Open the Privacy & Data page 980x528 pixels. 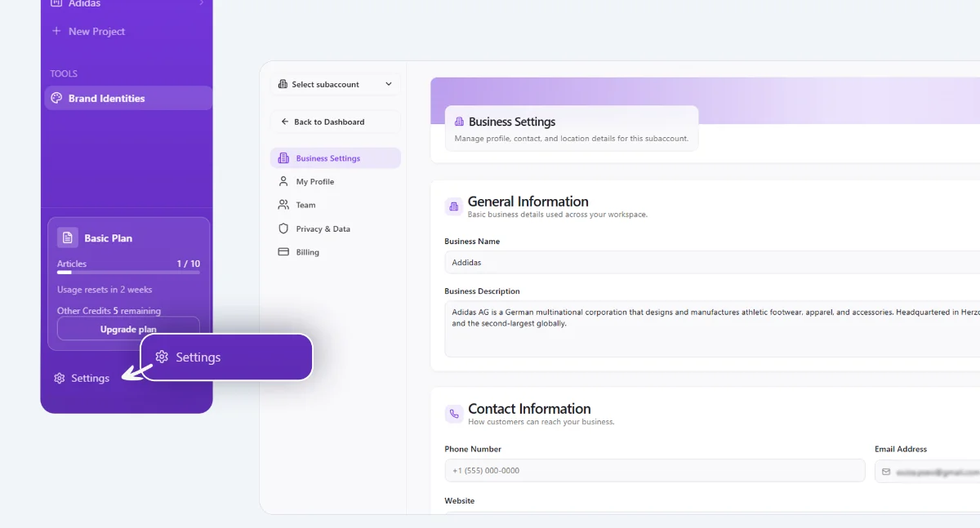pyautogui.click(x=336, y=229)
